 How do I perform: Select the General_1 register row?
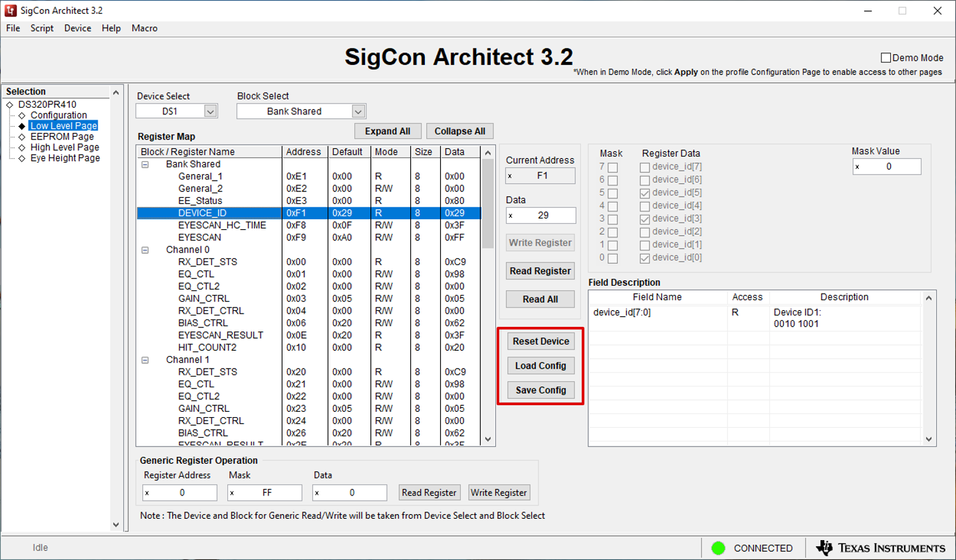pyautogui.click(x=309, y=177)
